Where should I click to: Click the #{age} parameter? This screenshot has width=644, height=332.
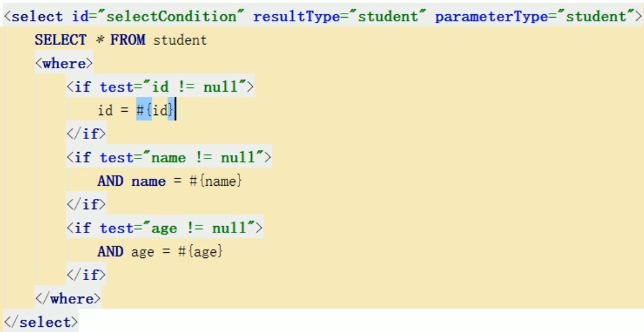[x=201, y=251]
